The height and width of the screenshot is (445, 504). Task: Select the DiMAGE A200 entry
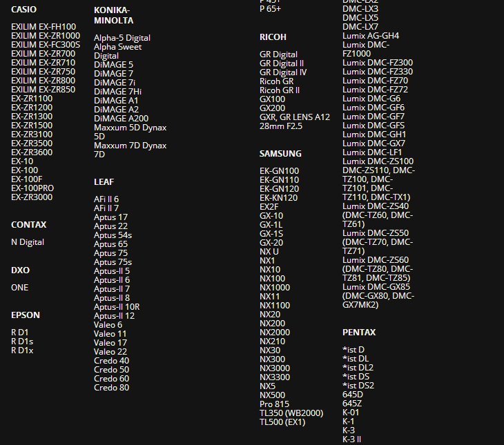(x=121, y=119)
